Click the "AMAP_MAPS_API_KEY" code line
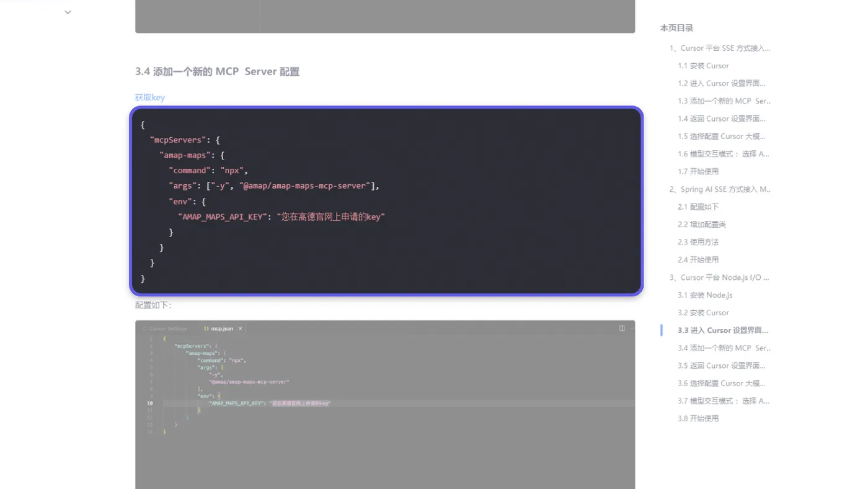 point(281,217)
